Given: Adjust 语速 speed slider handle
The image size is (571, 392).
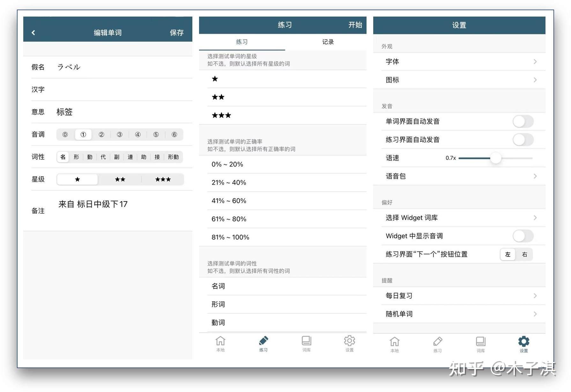Looking at the screenshot, I should [x=495, y=158].
